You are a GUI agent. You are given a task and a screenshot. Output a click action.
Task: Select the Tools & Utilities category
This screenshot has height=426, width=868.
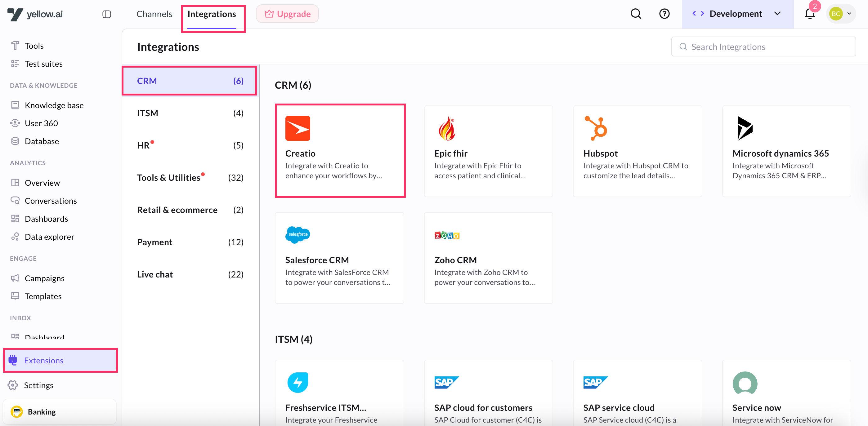click(190, 177)
